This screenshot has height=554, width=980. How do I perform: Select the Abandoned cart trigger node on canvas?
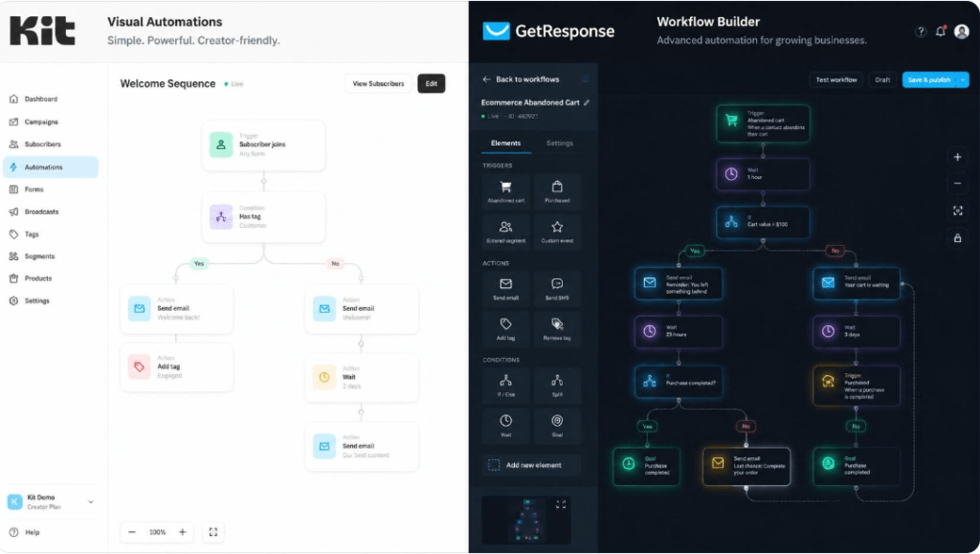[x=763, y=123]
